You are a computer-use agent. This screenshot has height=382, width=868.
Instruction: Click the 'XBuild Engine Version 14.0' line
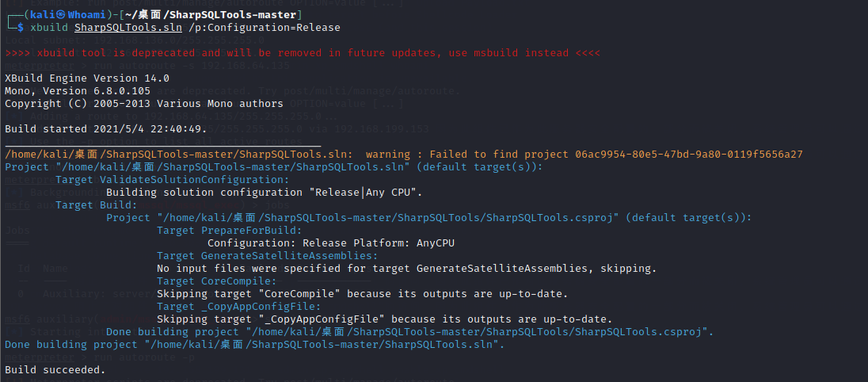(87, 78)
